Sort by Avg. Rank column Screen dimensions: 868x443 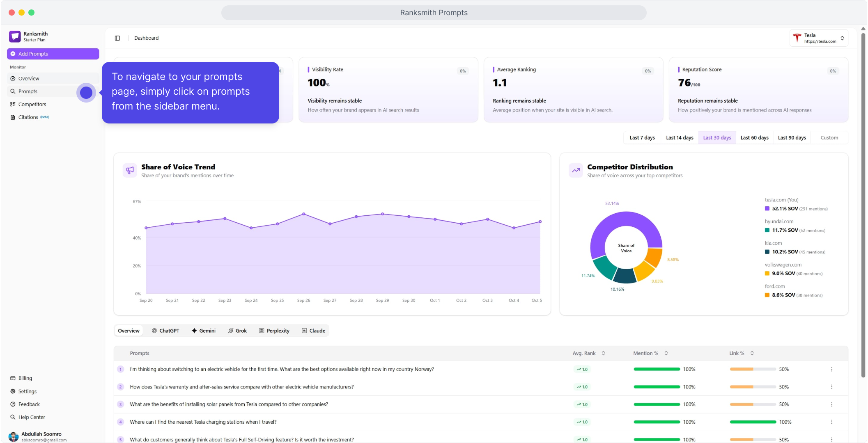(603, 353)
